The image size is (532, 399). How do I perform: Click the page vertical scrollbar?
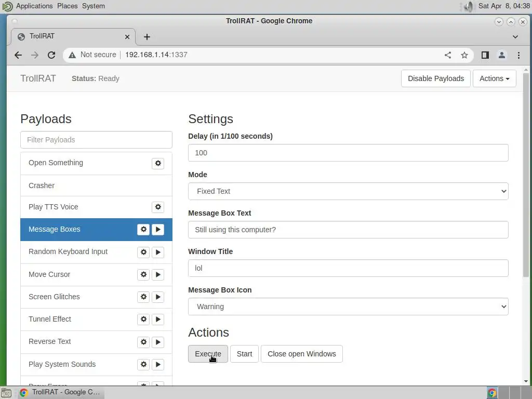click(526, 175)
